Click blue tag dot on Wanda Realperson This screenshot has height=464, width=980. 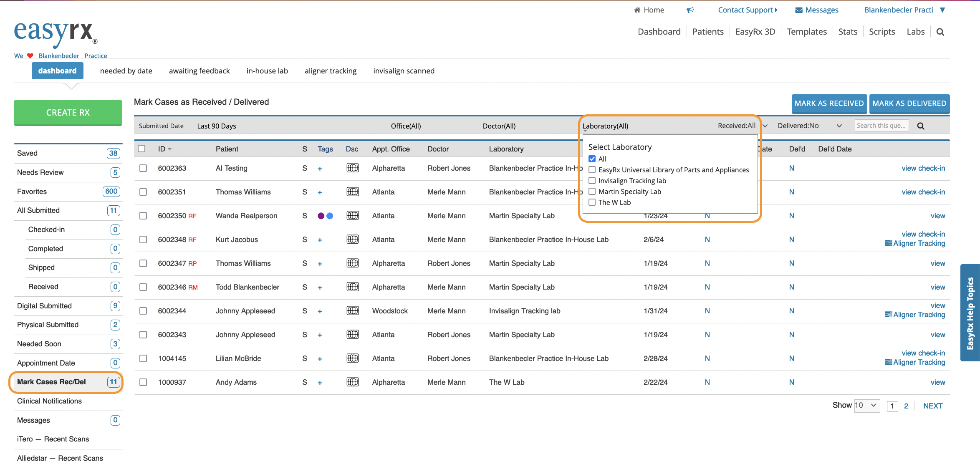330,216
